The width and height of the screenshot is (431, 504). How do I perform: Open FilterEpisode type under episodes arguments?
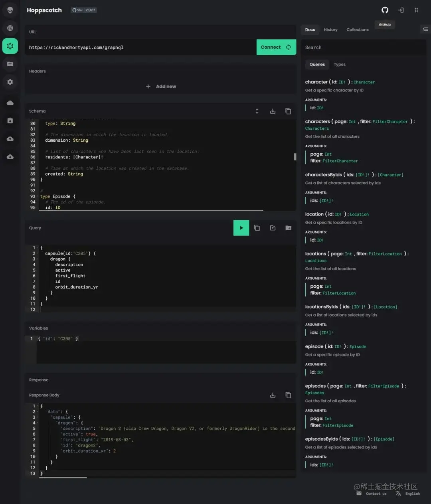[338, 425]
